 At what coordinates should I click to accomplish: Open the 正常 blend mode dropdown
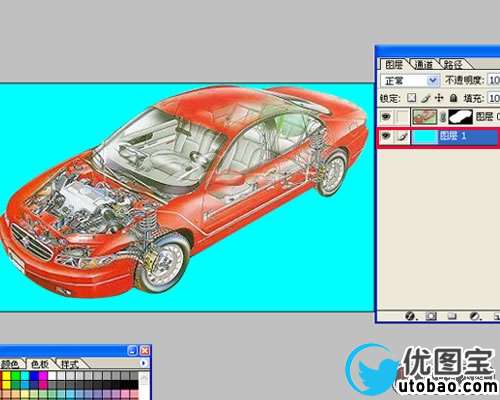pyautogui.click(x=409, y=81)
